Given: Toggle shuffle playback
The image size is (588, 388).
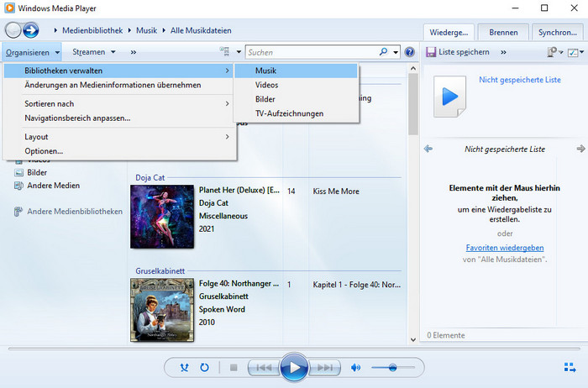Looking at the screenshot, I should click(x=184, y=367).
